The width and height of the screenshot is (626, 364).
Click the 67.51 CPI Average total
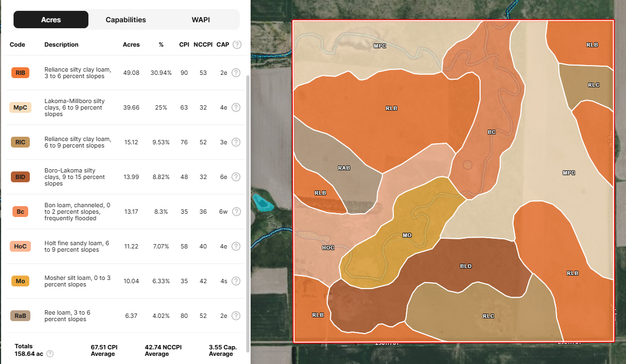(x=104, y=350)
